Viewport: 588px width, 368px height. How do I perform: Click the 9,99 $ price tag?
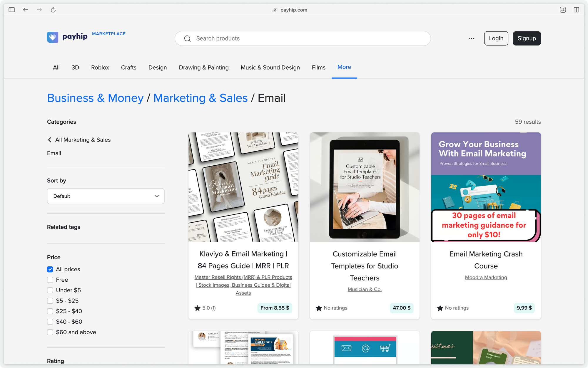point(524,308)
